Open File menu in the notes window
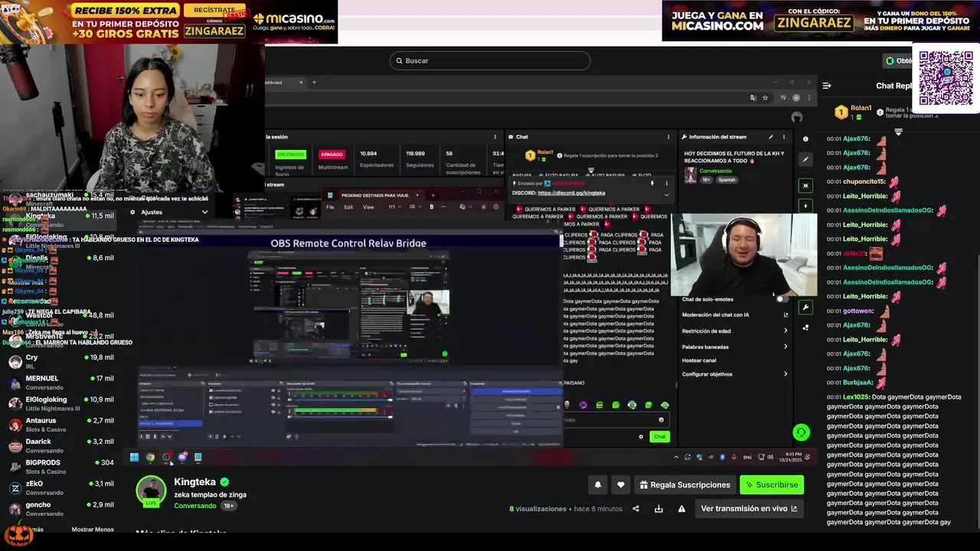Screen dimensions: 980x551 (330, 207)
